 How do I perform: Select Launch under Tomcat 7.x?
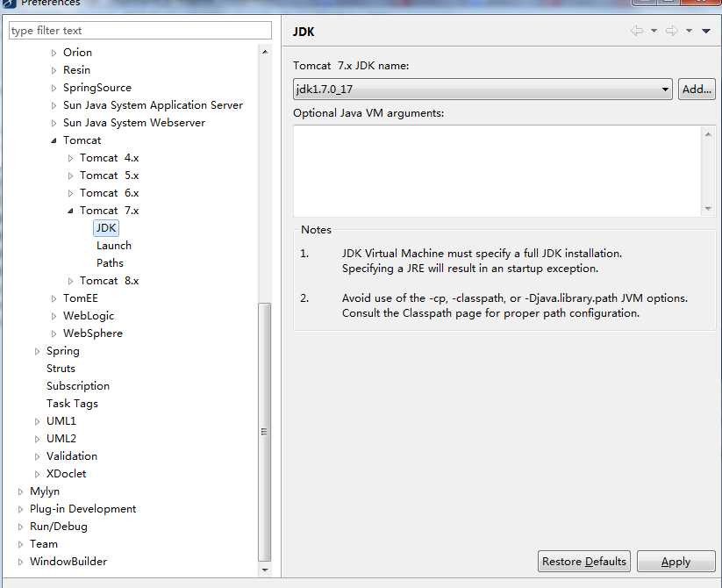114,246
